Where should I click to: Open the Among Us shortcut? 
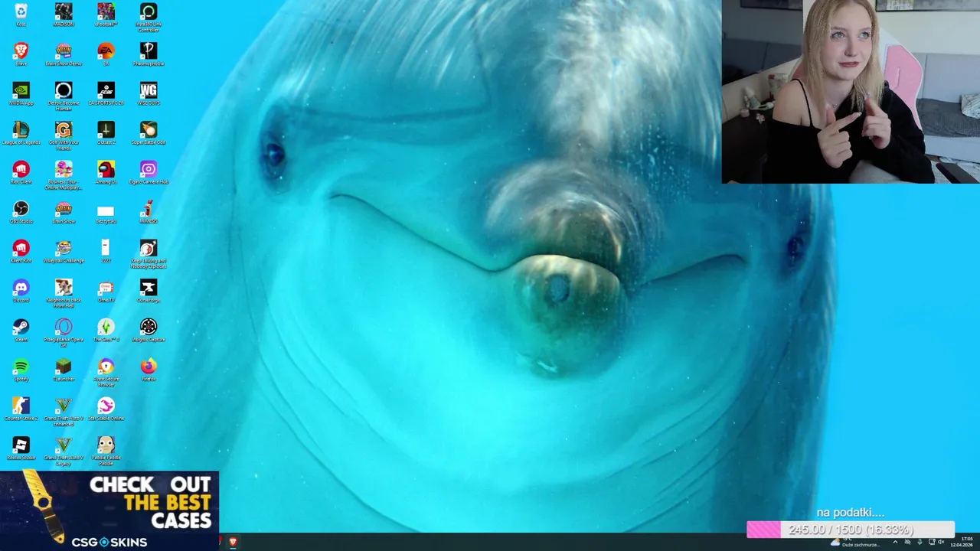pos(106,173)
